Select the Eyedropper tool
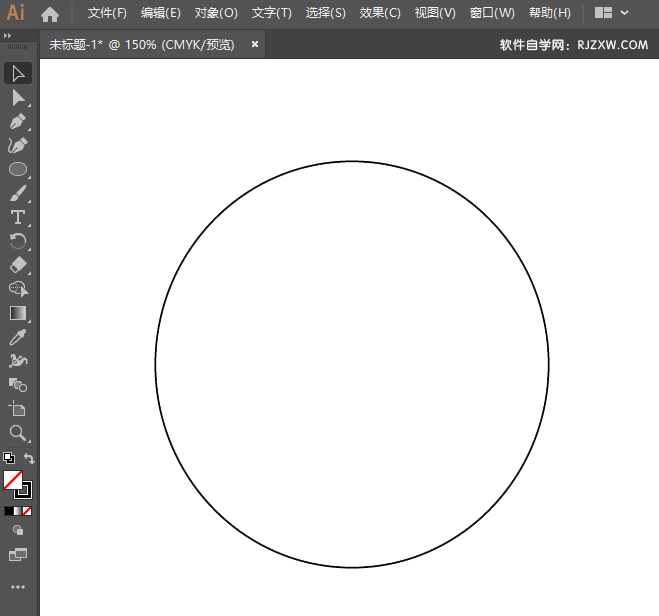The width and height of the screenshot is (659, 616). (x=18, y=337)
